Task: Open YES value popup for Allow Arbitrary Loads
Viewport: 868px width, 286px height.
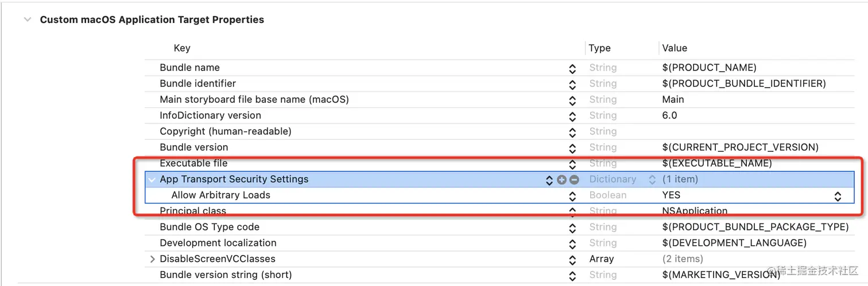Action: tap(838, 196)
